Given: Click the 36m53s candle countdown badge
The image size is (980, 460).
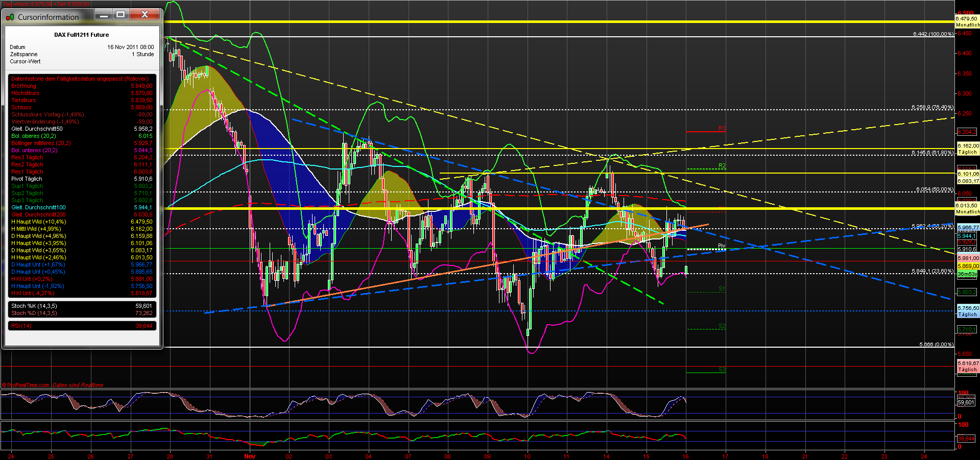Looking at the screenshot, I should 968,274.
